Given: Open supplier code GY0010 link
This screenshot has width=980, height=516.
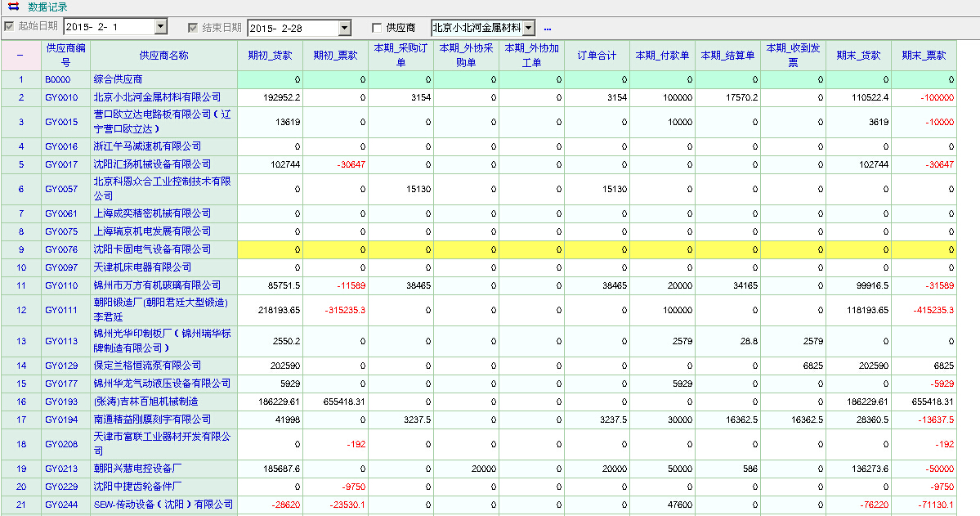Looking at the screenshot, I should pos(61,97).
